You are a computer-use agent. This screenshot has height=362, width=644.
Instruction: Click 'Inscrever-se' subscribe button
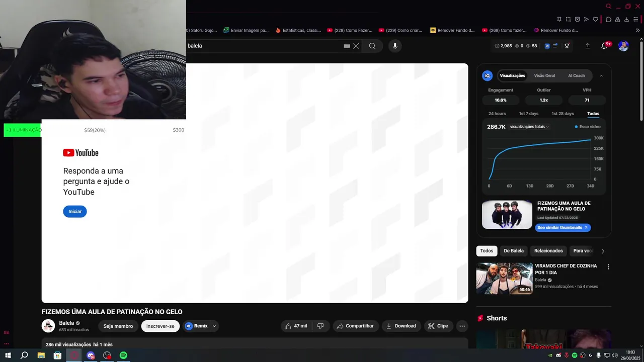[x=160, y=326]
